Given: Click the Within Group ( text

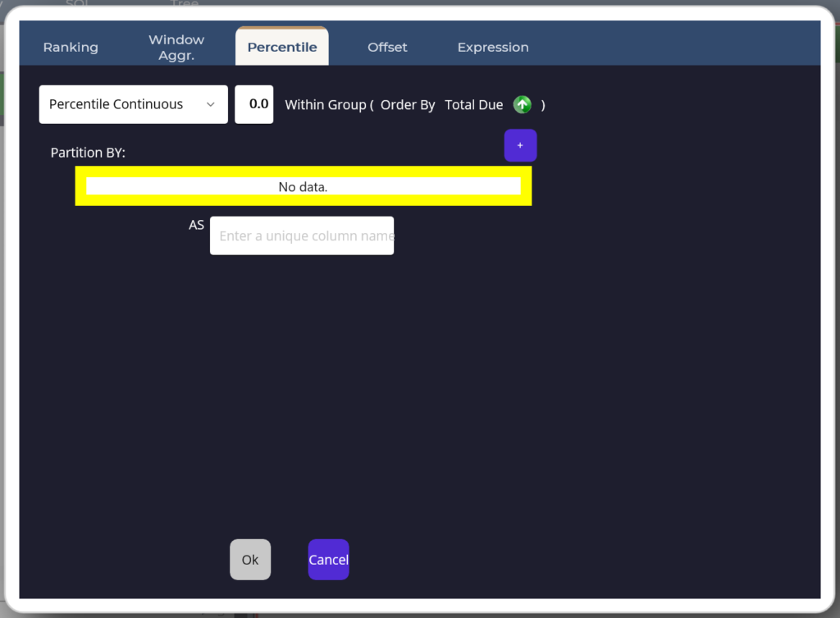Looking at the screenshot, I should 329,105.
